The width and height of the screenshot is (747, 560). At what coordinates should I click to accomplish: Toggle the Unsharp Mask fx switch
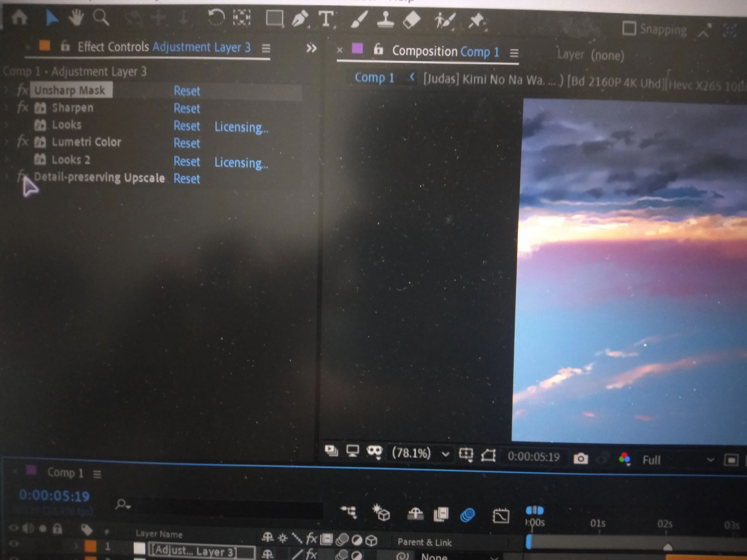22,90
